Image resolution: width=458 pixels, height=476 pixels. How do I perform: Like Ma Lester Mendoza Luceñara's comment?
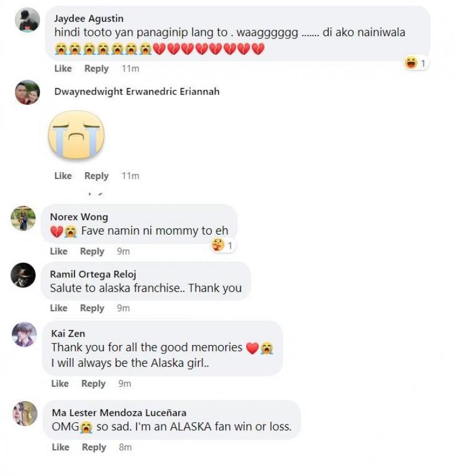[x=61, y=447]
